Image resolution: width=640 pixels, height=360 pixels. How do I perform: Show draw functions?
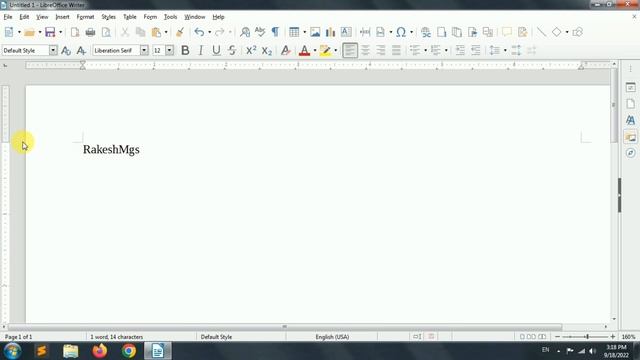577,32
